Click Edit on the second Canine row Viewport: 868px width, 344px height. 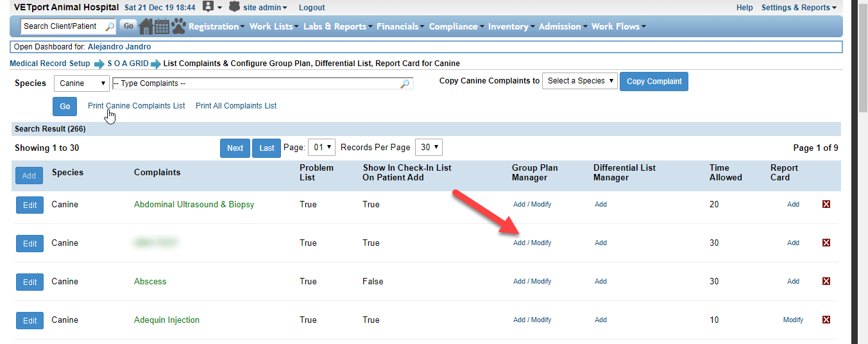click(30, 244)
